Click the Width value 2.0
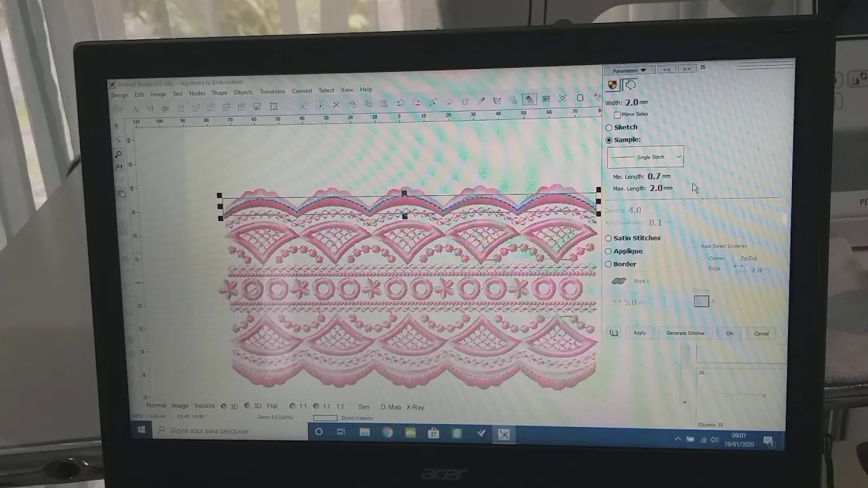868x488 pixels. pyautogui.click(x=631, y=102)
